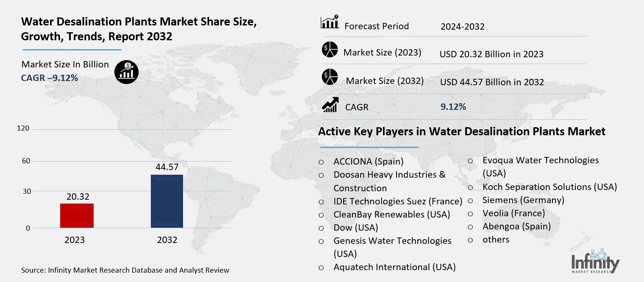Select the red 2023 market size bar
This screenshot has width=644, height=282.
[x=77, y=215]
